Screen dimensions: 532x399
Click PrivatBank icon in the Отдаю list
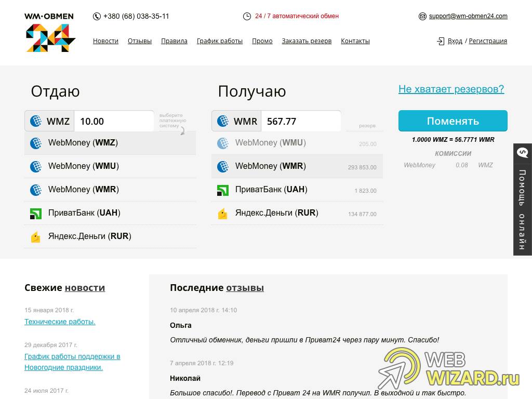(35, 213)
